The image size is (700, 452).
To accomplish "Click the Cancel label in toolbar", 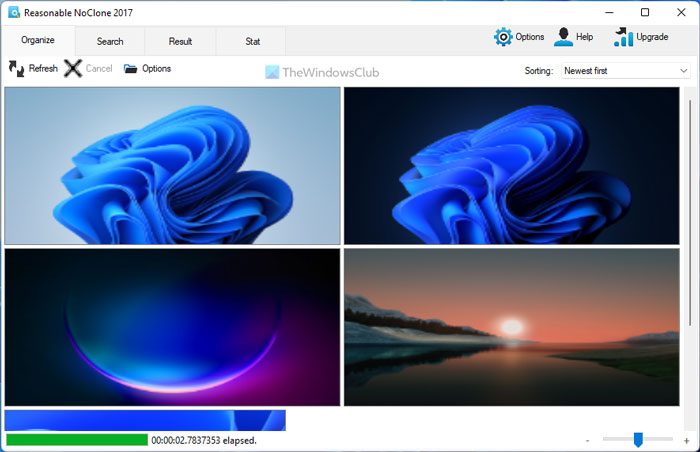I will point(99,68).
